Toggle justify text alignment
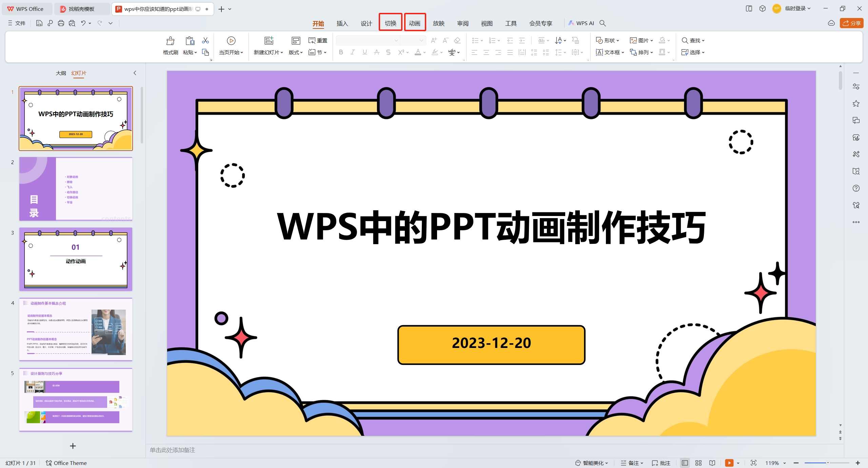The image size is (868, 468). click(x=510, y=52)
